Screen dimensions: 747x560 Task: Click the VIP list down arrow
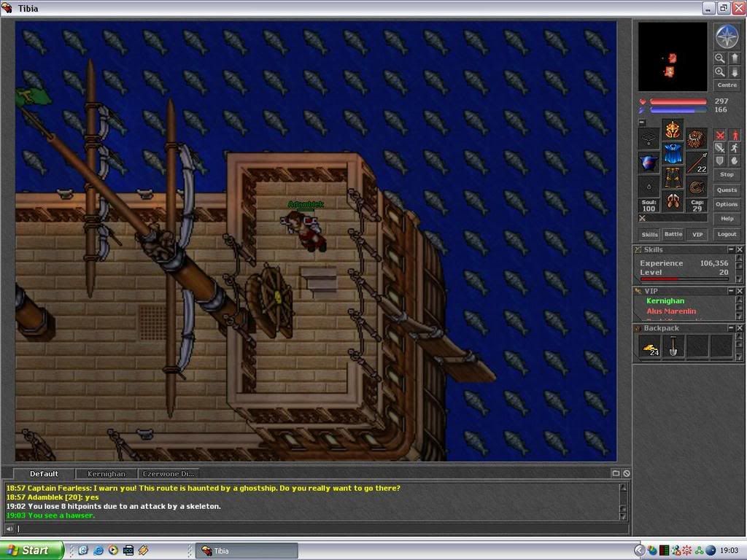(740, 316)
